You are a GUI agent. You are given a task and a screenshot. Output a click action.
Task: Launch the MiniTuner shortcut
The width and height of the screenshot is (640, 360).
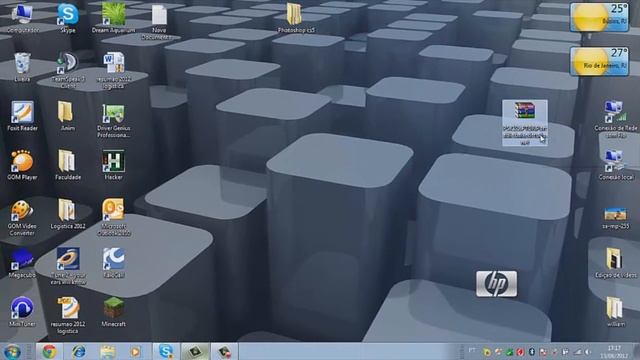click(x=22, y=312)
